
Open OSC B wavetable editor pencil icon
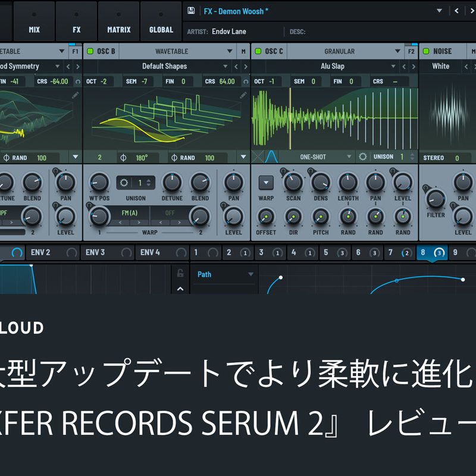point(243,95)
